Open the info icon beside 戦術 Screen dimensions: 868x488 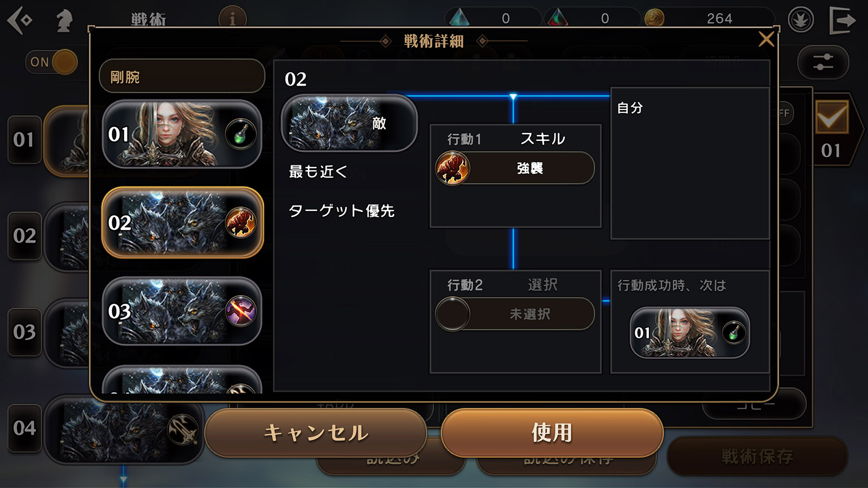(232, 20)
